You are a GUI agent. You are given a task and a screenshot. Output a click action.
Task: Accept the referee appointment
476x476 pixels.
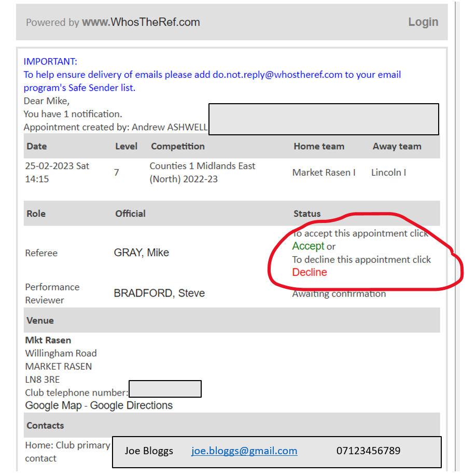308,246
